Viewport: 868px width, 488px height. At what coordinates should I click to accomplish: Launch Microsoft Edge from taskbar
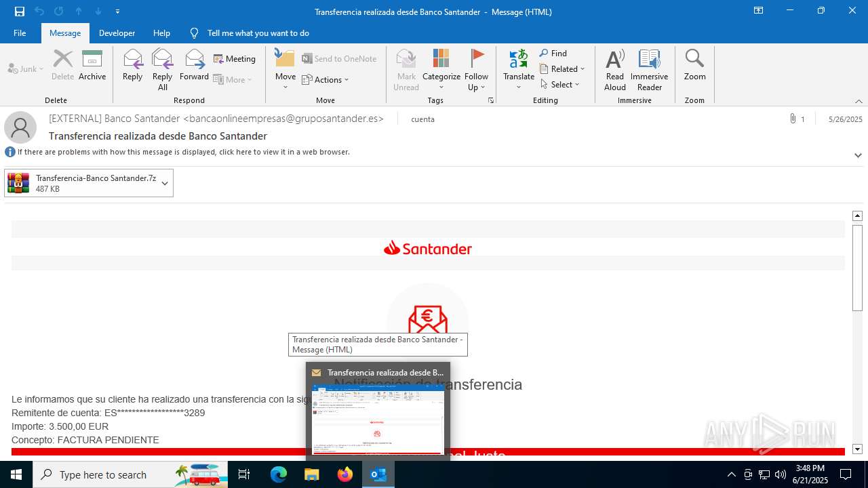[x=279, y=474]
